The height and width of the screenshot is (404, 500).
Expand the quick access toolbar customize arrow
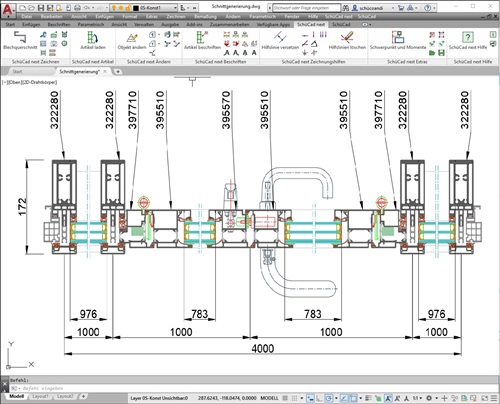pos(195,8)
